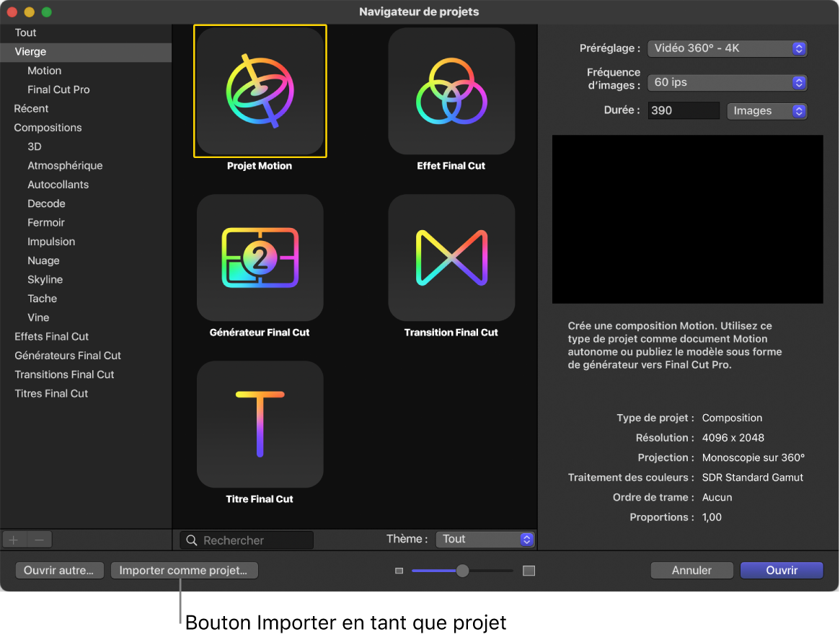Select Récent in the sidebar
This screenshot has width=840, height=637.
[x=86, y=109]
